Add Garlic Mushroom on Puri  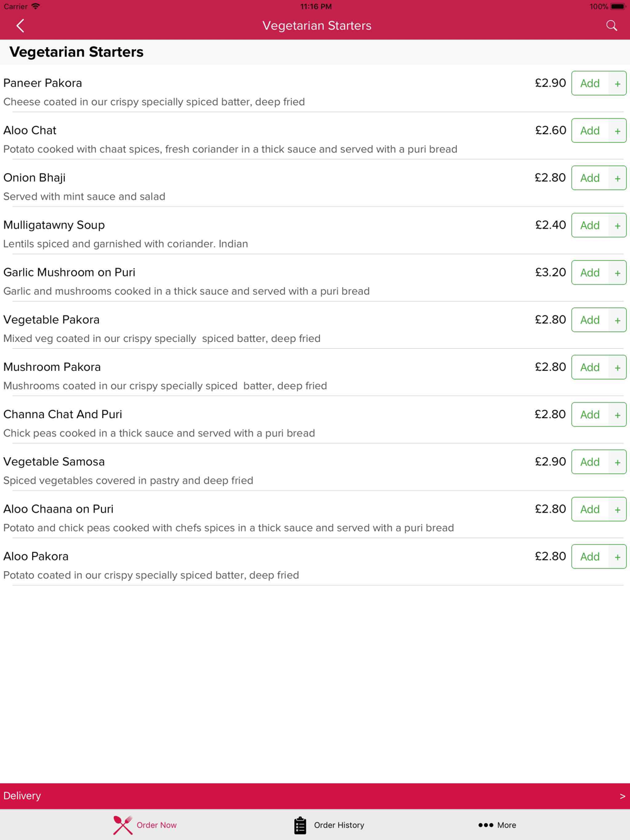tap(590, 273)
